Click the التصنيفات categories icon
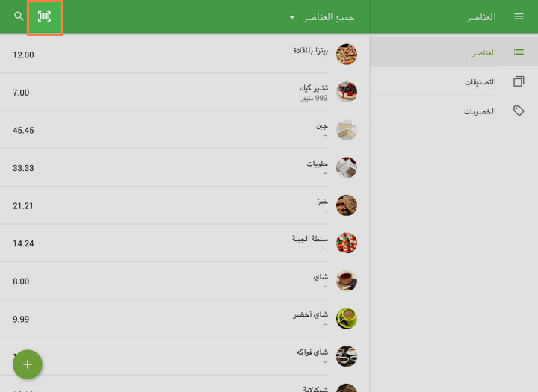Viewport: 538px width, 392px height. 519,81
